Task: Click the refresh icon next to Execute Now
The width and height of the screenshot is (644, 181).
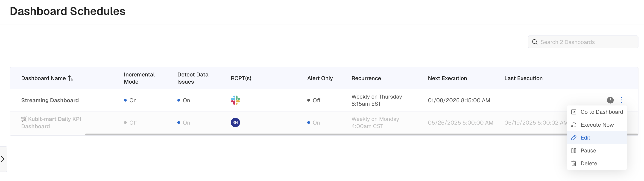Action: point(574,125)
